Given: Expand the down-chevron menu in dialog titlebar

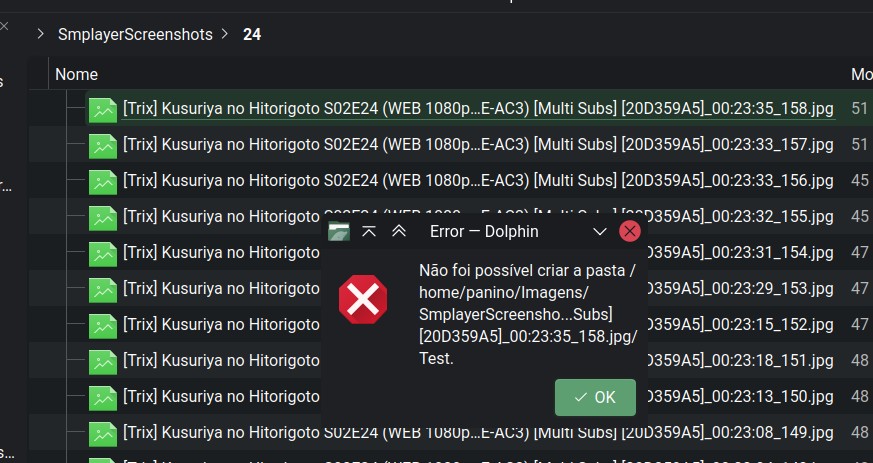Looking at the screenshot, I should click(x=600, y=232).
